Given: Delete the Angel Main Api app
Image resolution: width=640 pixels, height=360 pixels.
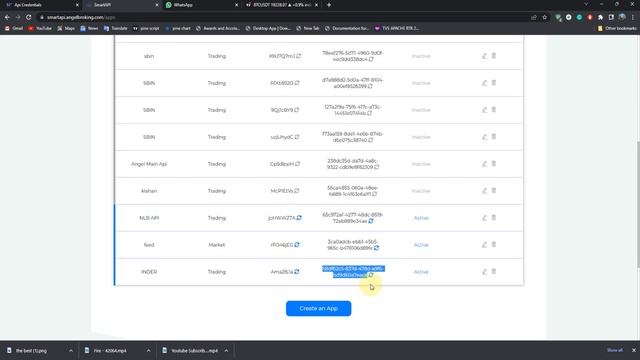Looking at the screenshot, I should 494,164.
